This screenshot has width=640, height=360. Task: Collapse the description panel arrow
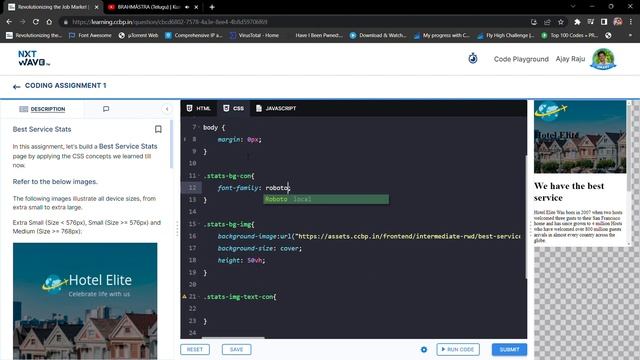167,109
